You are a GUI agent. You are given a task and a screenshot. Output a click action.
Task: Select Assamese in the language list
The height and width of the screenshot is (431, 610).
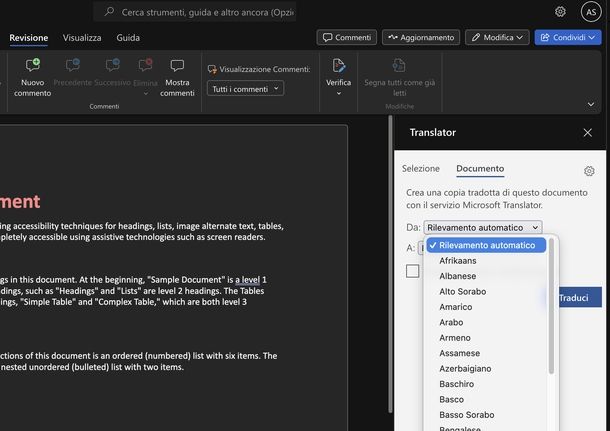pyautogui.click(x=486, y=353)
